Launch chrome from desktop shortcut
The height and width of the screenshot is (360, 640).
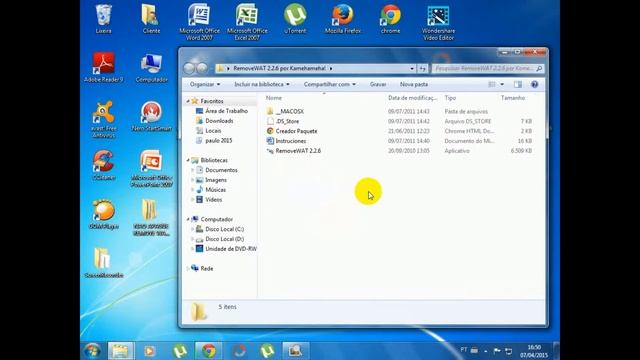[391, 18]
